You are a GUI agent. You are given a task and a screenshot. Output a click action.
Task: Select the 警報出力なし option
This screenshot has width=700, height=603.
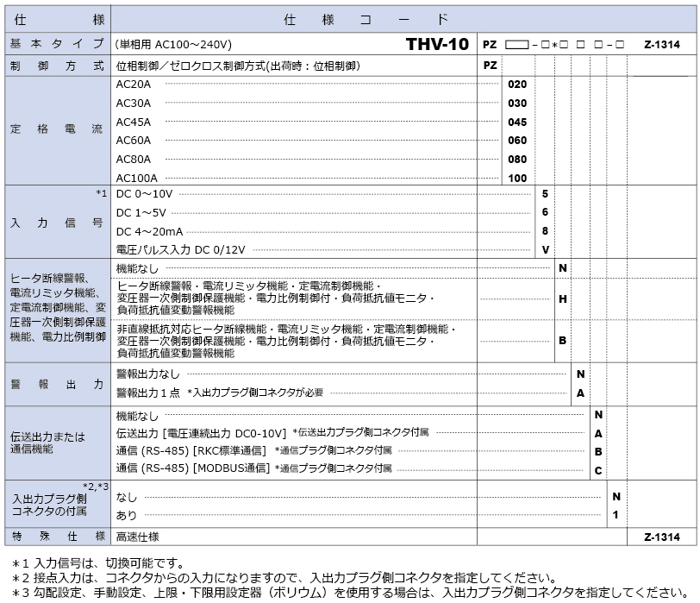(148, 374)
